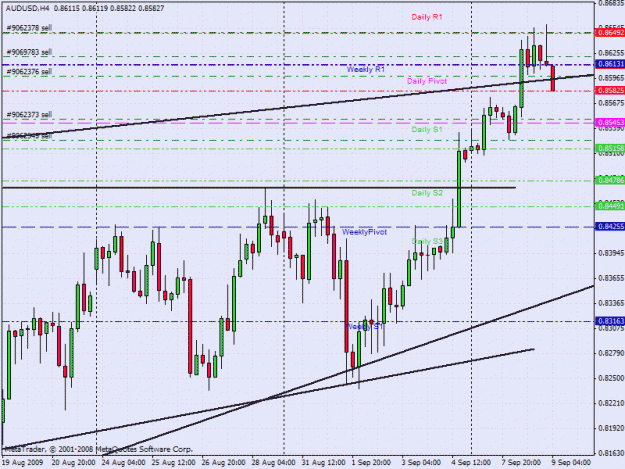Click the 26 Aug 20:00 time label

point(223,463)
